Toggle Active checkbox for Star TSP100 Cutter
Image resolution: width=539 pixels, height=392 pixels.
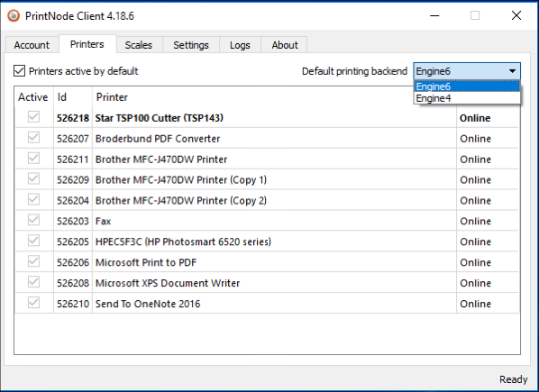coord(33,117)
